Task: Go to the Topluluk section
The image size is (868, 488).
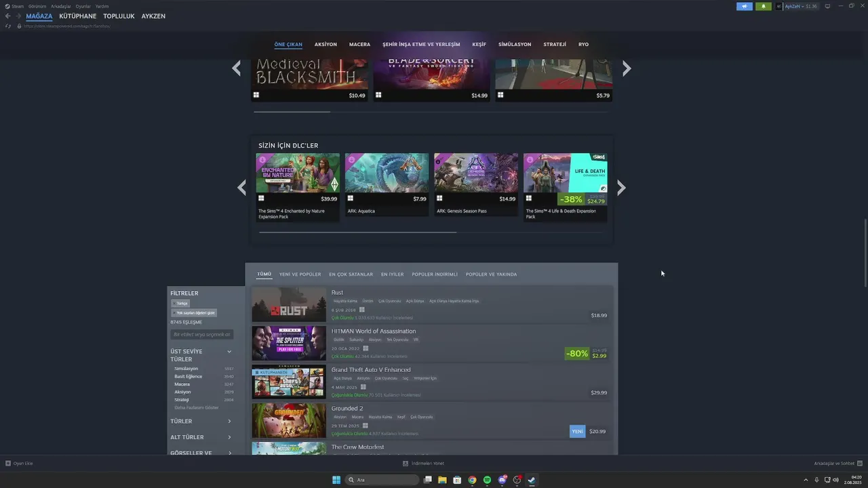Action: coord(119,16)
